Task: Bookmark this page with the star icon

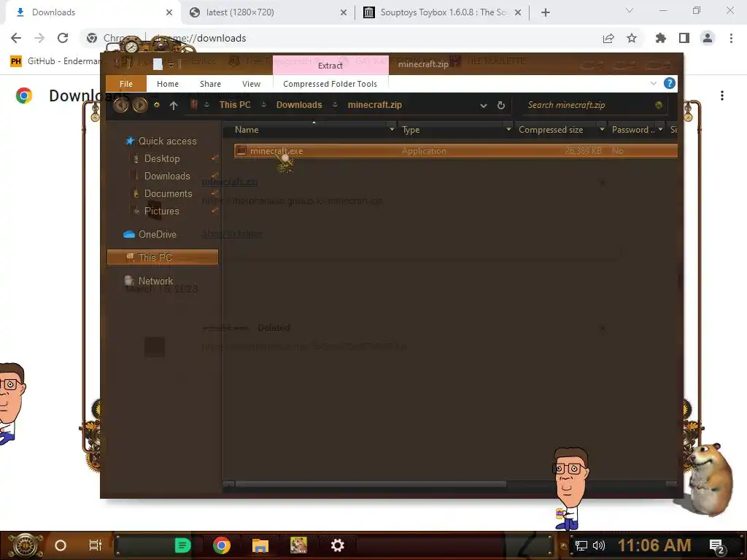Action: [x=632, y=38]
